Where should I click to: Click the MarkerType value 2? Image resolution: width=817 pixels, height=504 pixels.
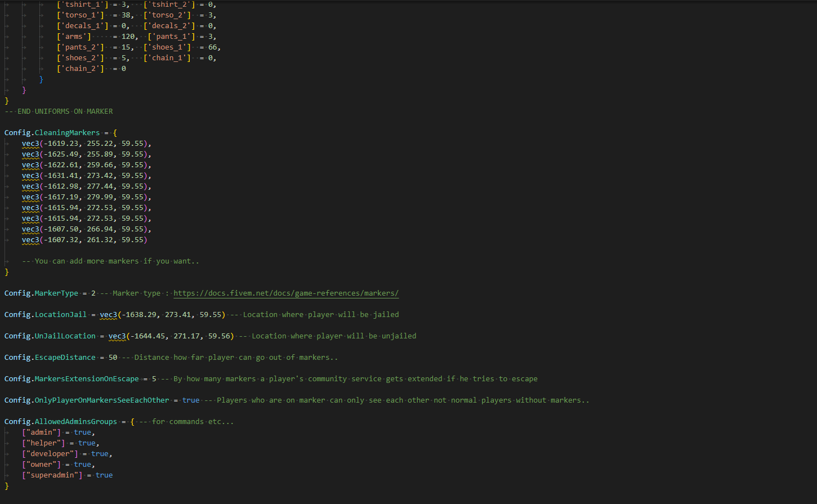[x=93, y=293]
